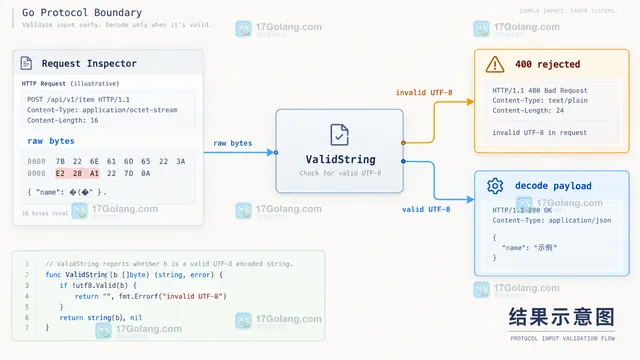This screenshot has height=360, width=640.
Task: Click 'PROTOCOL INPUT VALIDATION FLOW' caption
Action: tap(562, 338)
